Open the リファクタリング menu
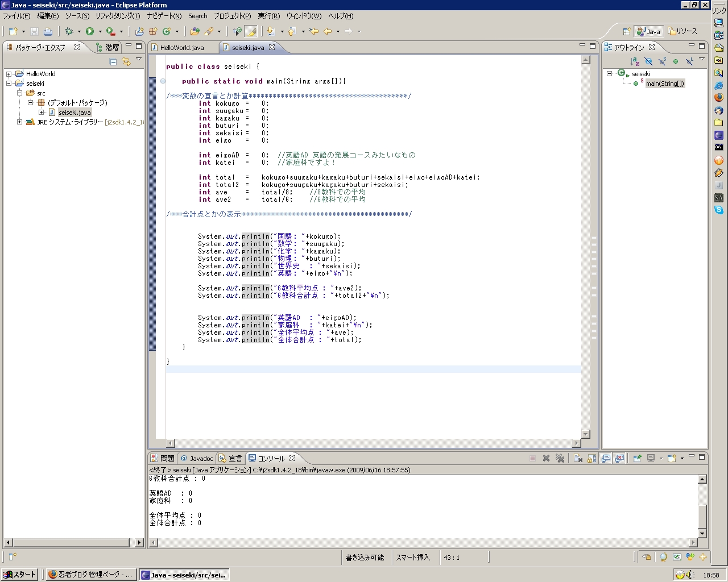 tap(117, 16)
